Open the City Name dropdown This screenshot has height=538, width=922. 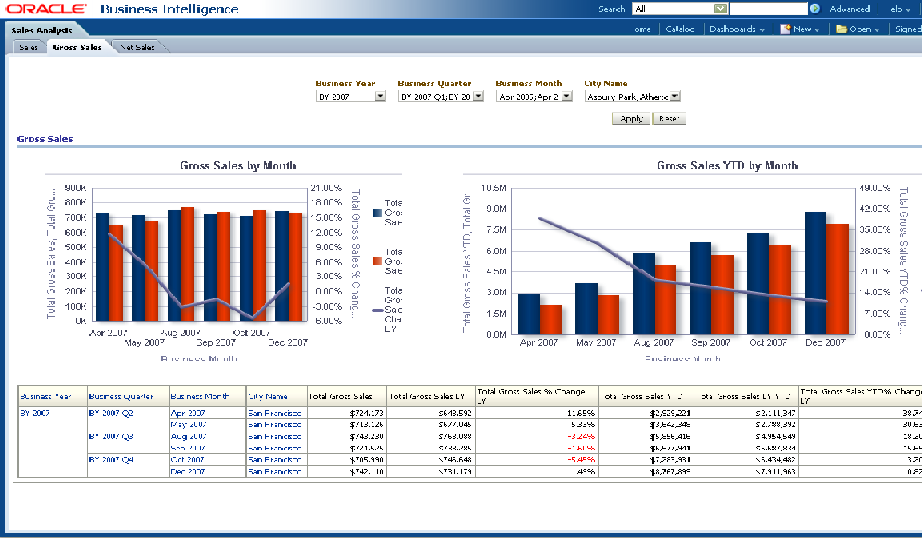(675, 96)
